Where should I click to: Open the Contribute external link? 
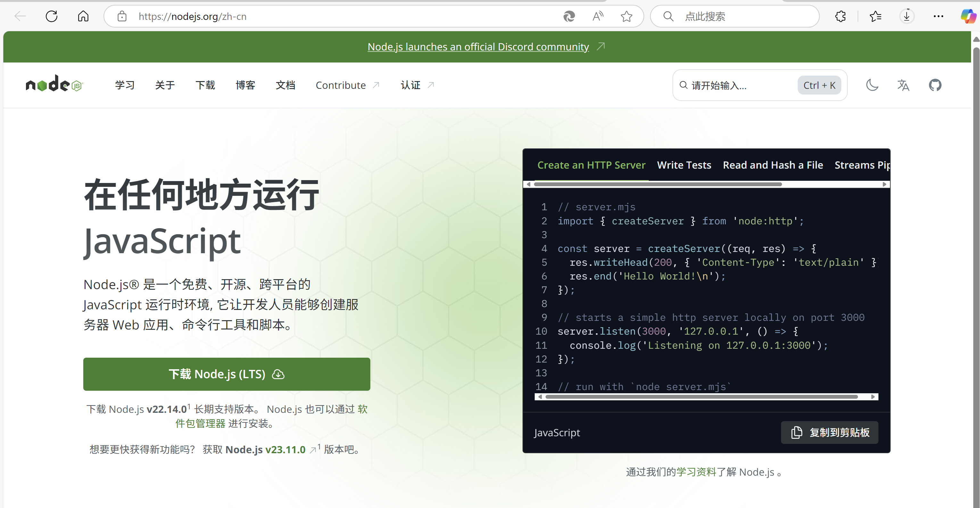348,85
